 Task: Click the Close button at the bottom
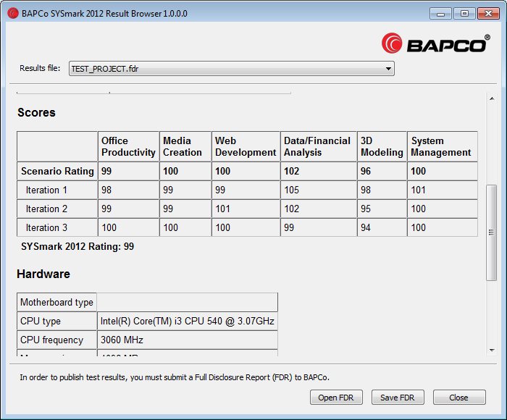[x=458, y=398]
